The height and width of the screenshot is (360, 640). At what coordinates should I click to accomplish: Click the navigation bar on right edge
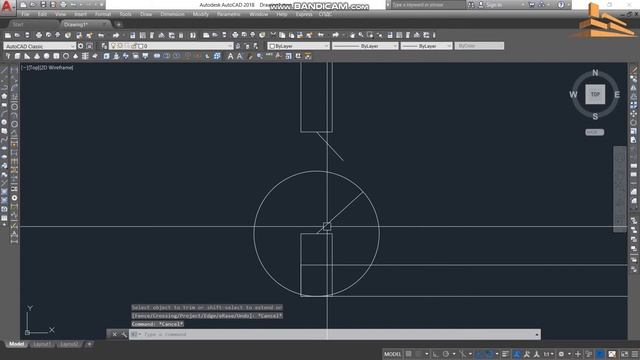[620, 189]
